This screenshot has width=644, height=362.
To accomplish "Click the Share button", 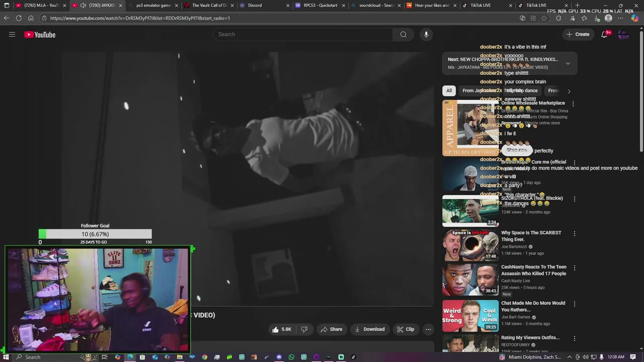I will tap(332, 329).
